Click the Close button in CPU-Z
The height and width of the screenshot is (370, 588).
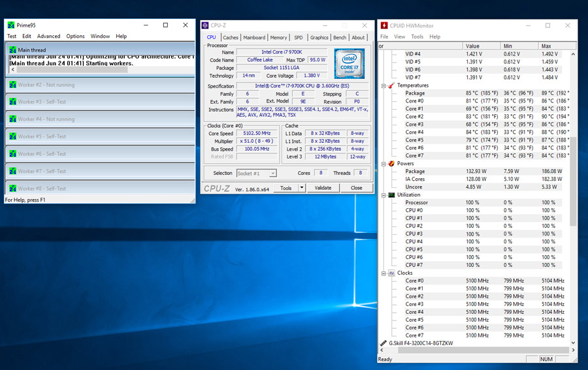point(356,188)
